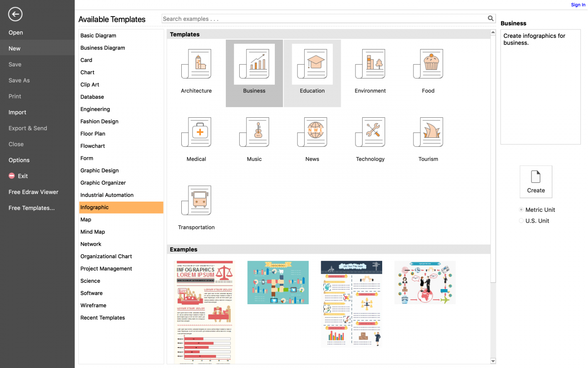588x368 pixels.
Task: Click the Create button
Action: click(x=536, y=182)
